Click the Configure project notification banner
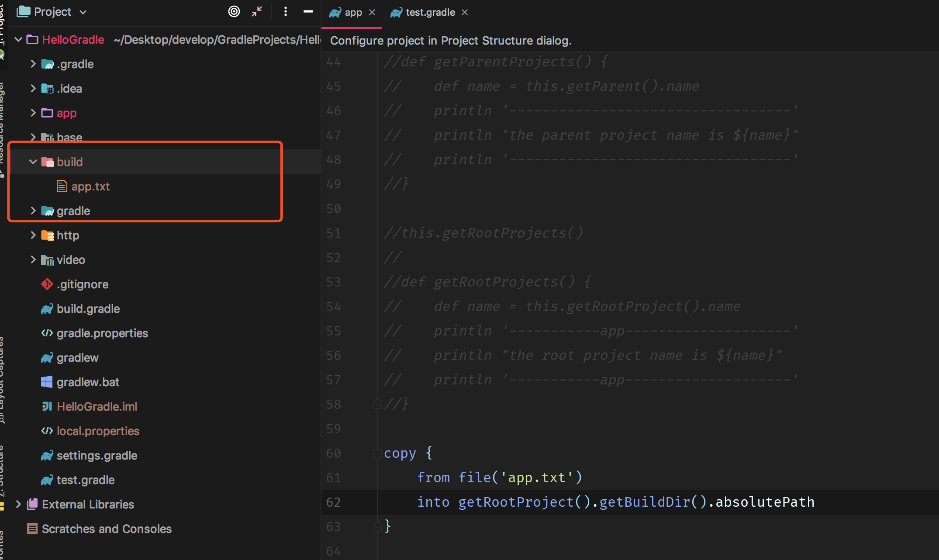 (450, 41)
